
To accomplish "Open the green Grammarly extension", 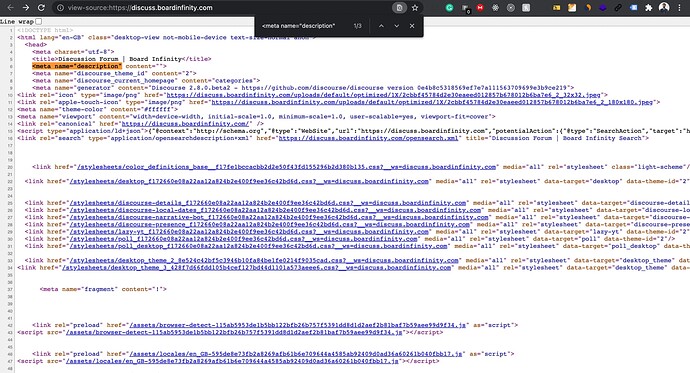I will click(449, 7).
